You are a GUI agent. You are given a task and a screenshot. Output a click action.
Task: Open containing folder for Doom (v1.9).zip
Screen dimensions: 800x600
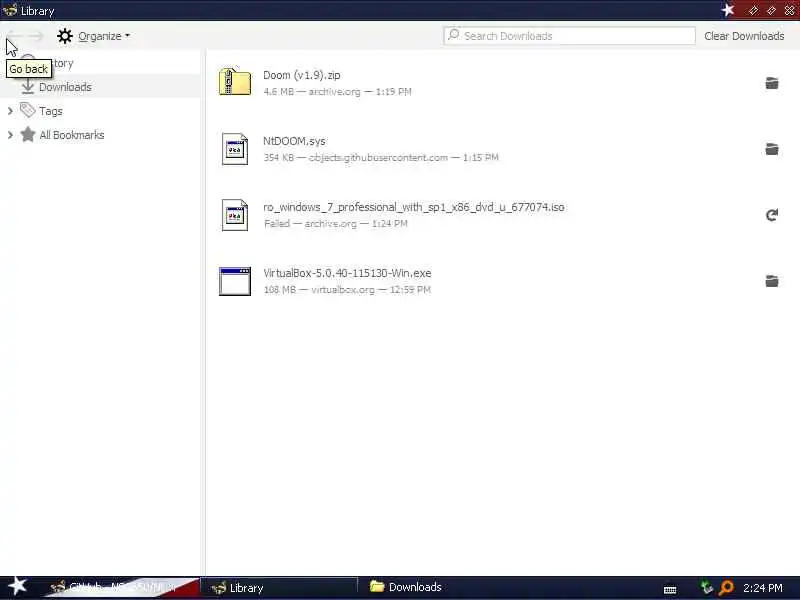coord(771,83)
